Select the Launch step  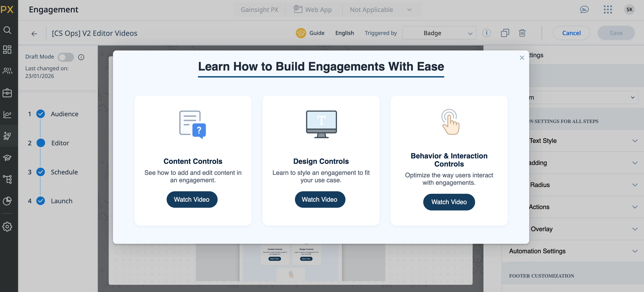pos(62,201)
